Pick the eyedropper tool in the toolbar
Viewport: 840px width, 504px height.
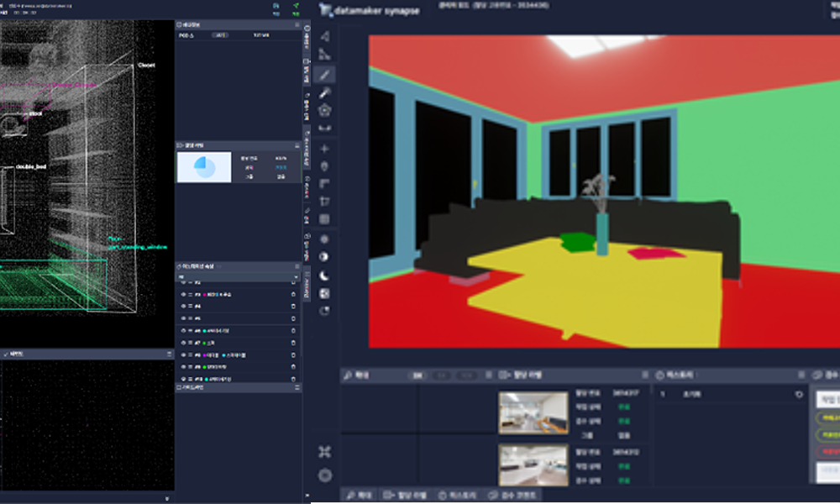click(x=324, y=93)
